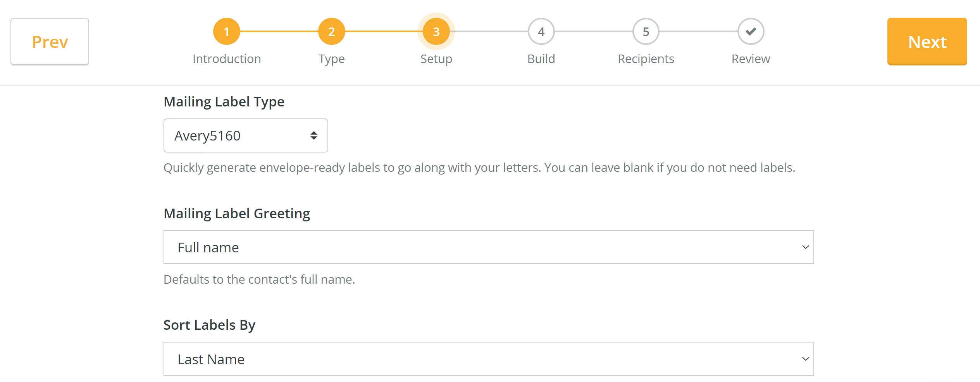Click the step 4 Build circle
The height and width of the screenshot is (382, 980).
(x=541, y=31)
